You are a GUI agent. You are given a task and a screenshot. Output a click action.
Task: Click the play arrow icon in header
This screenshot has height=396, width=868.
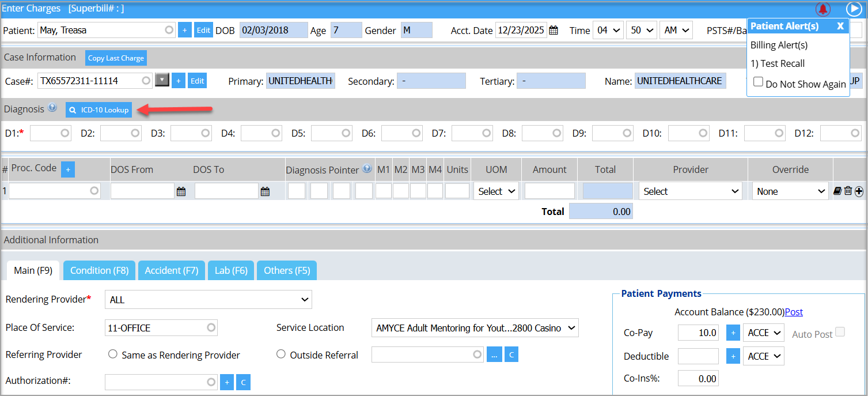pyautogui.click(x=854, y=9)
